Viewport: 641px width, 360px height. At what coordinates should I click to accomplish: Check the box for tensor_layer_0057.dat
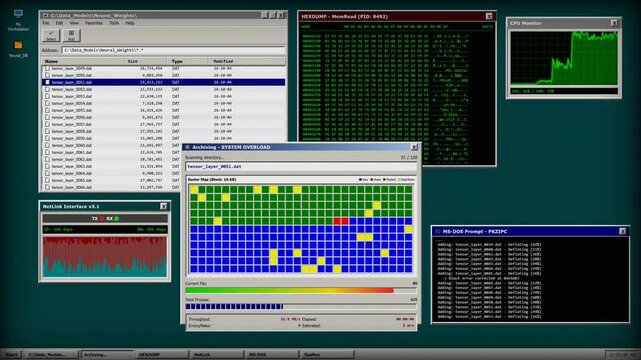coord(47,124)
